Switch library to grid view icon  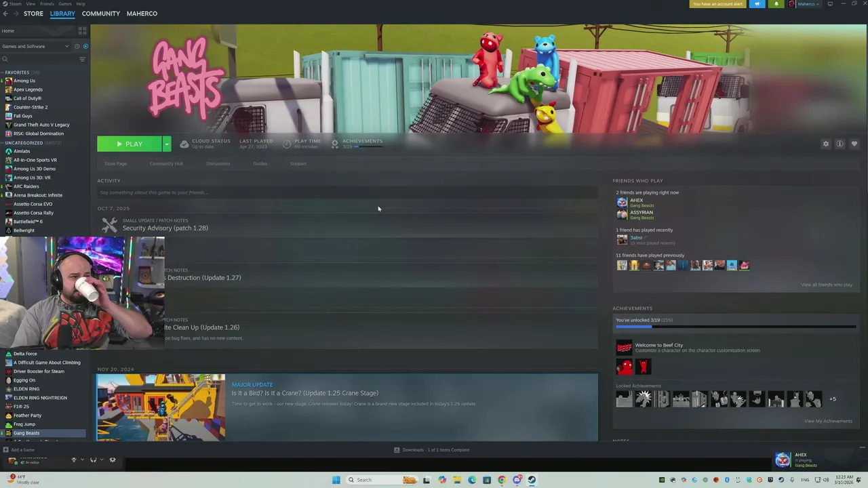pyautogui.click(x=82, y=30)
